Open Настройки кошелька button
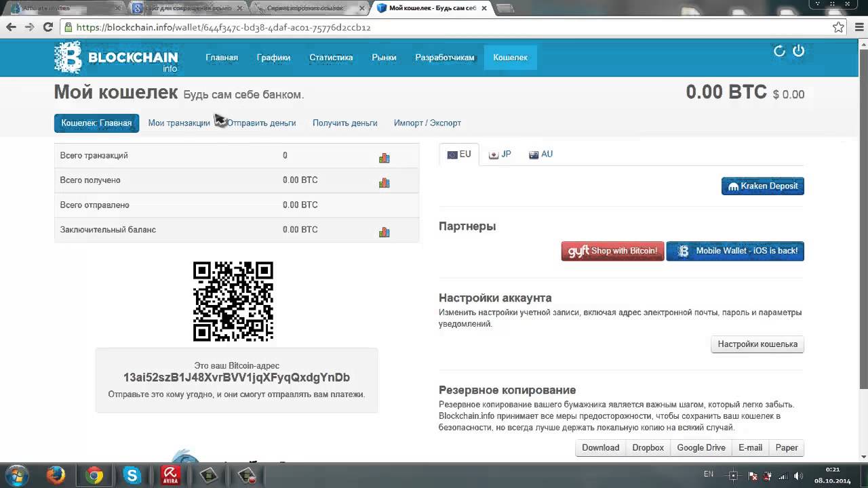 [x=757, y=344]
